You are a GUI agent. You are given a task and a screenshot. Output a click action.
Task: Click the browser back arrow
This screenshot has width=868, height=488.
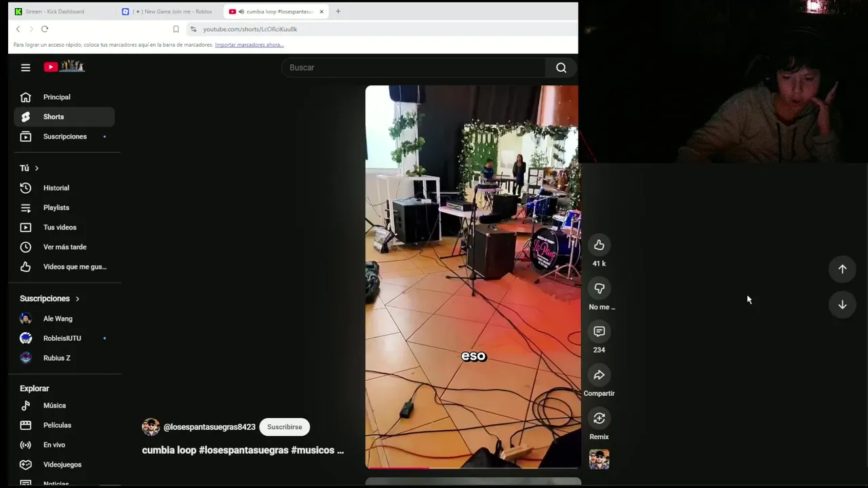18,29
